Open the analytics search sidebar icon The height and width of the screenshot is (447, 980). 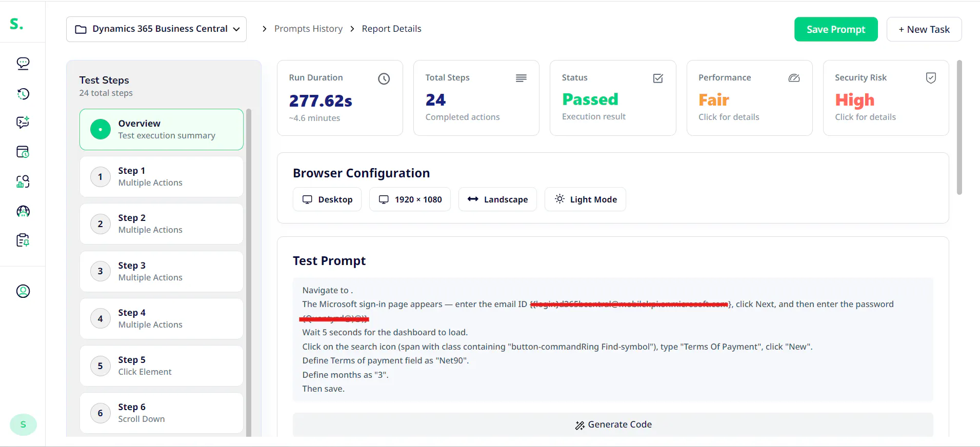click(23, 181)
